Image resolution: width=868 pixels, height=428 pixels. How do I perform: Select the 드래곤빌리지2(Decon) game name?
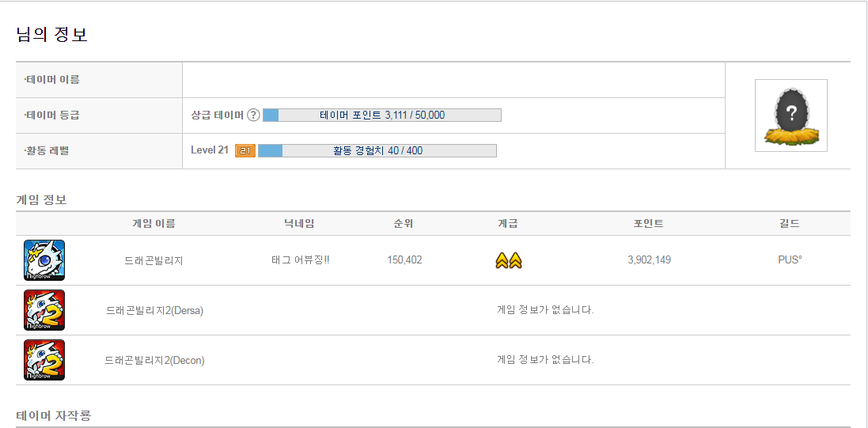(155, 361)
